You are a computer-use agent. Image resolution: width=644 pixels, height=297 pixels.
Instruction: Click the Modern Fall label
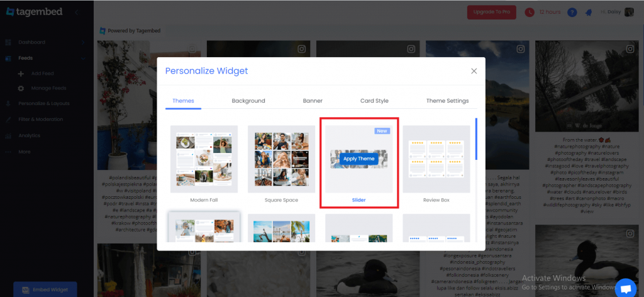[x=204, y=200]
